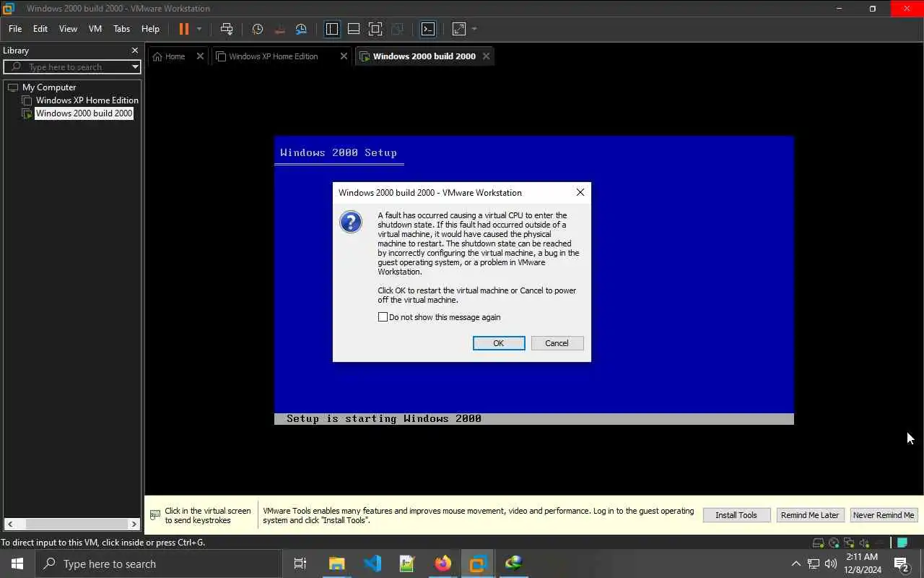Open the VM menu
924x578 pixels.
[x=95, y=29]
